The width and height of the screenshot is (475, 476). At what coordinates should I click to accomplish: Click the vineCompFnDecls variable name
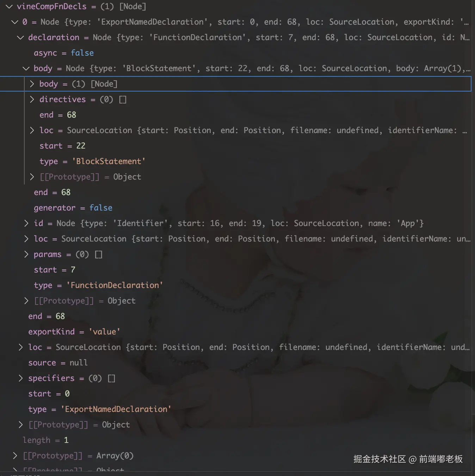(x=51, y=7)
